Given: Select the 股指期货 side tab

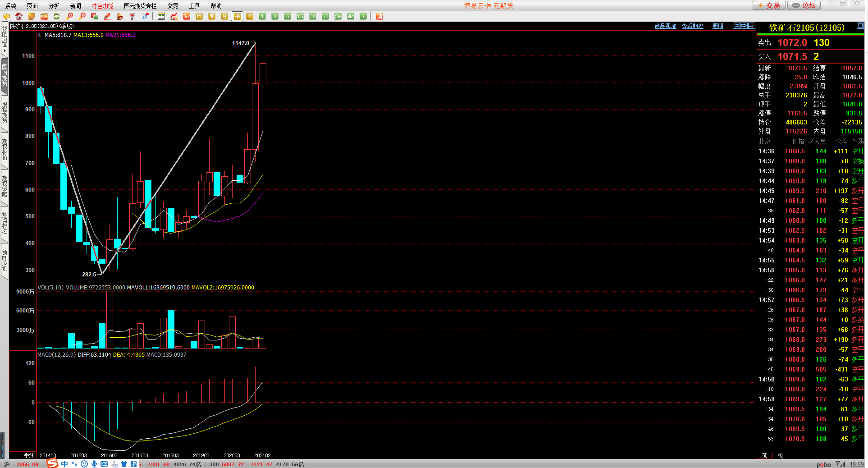Looking at the screenshot, I should pos(5,113).
